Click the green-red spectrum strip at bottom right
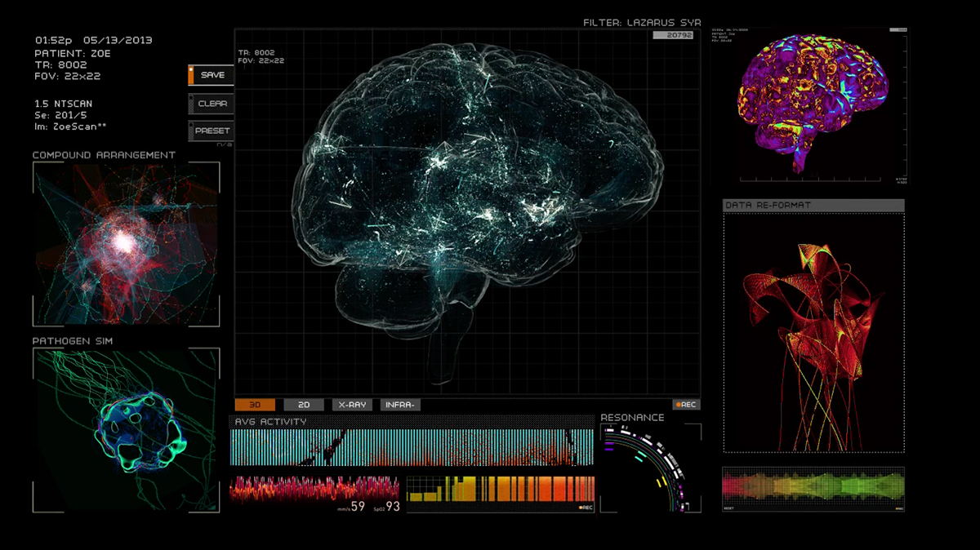The image size is (980, 550). pyautogui.click(x=814, y=487)
